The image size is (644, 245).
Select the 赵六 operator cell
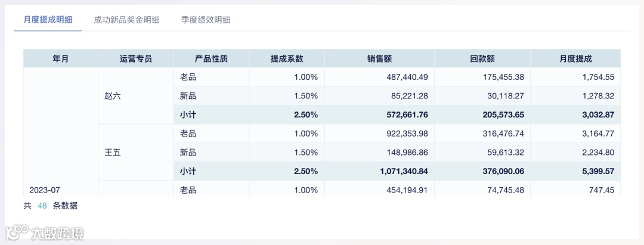113,96
